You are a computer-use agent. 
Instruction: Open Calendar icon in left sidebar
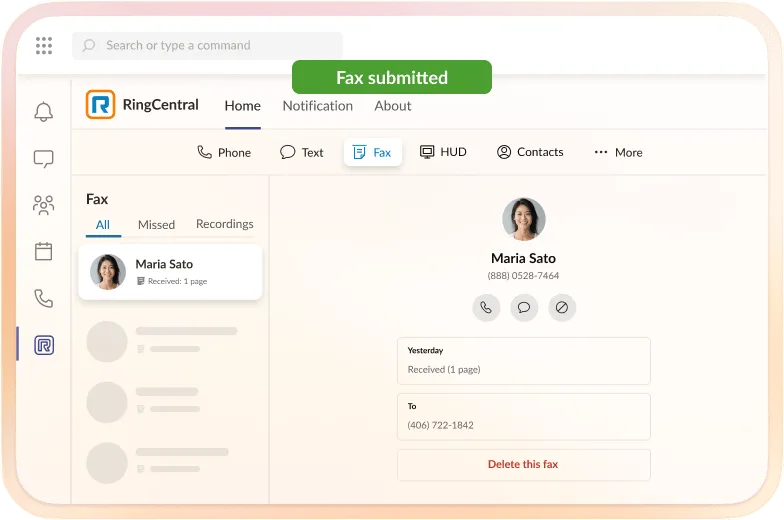coord(44,251)
